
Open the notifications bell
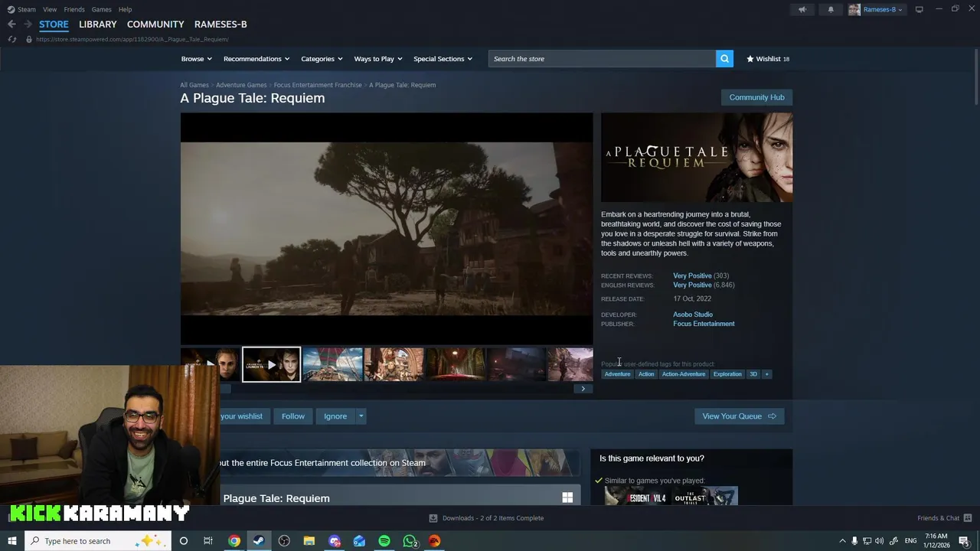tap(831, 9)
